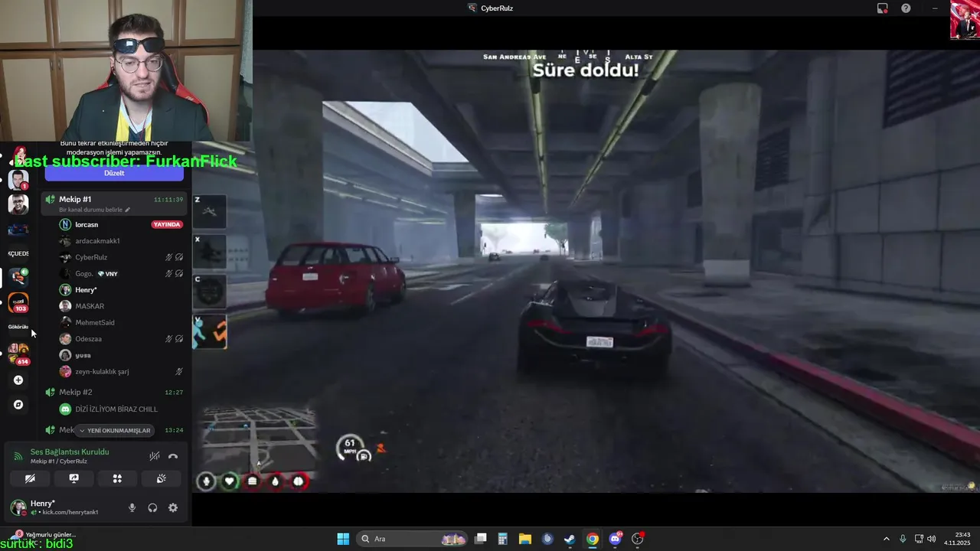Switch to Chrome from the taskbar
980x551 pixels.
[x=593, y=539]
